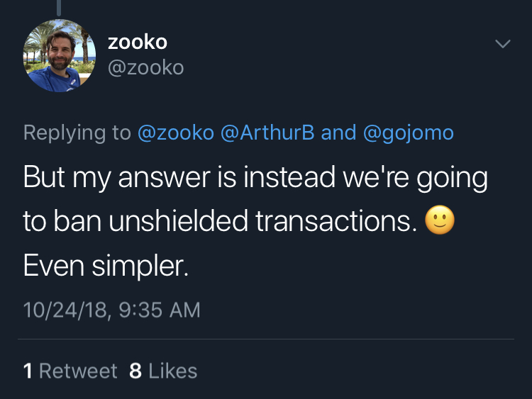Open zooko's profile photo avatar
Viewport: 532px width, 399px height.
click(x=60, y=55)
